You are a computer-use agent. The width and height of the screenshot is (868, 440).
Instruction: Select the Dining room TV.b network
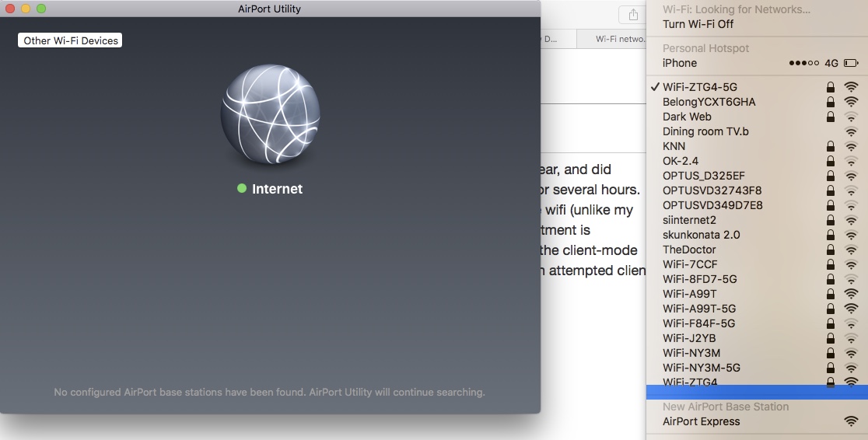(x=758, y=131)
